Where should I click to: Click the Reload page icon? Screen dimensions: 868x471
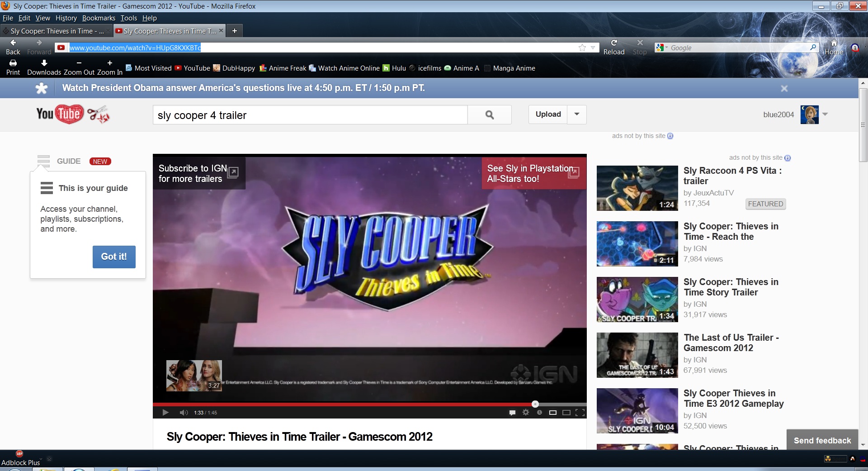point(614,43)
